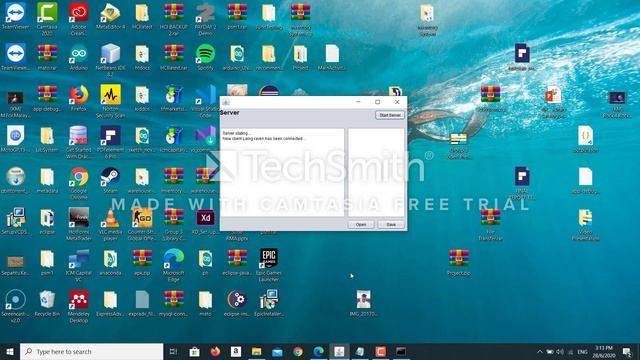Viewport: 640px width, 360px height.
Task: Open the notification center icon
Action: [627, 351]
